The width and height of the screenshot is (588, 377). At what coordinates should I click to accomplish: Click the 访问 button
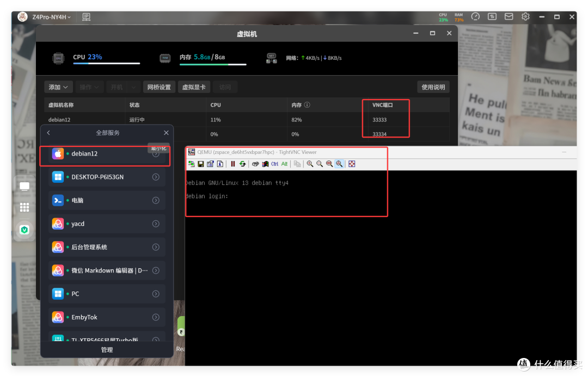pyautogui.click(x=225, y=87)
